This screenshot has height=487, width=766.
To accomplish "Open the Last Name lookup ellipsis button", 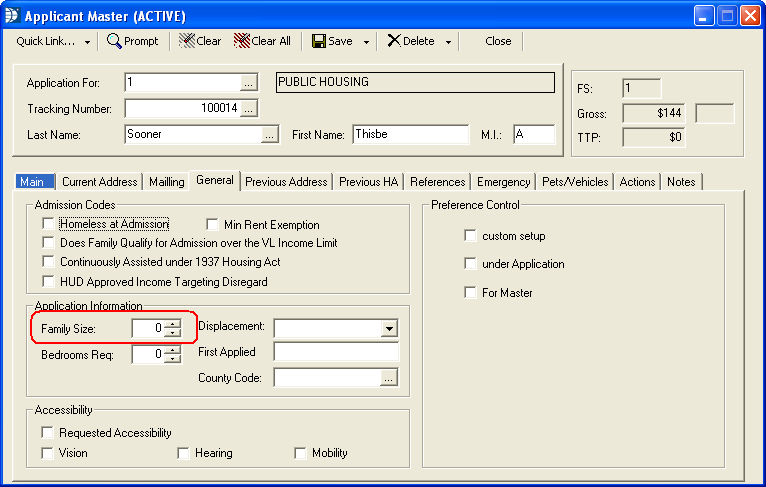I will point(269,135).
